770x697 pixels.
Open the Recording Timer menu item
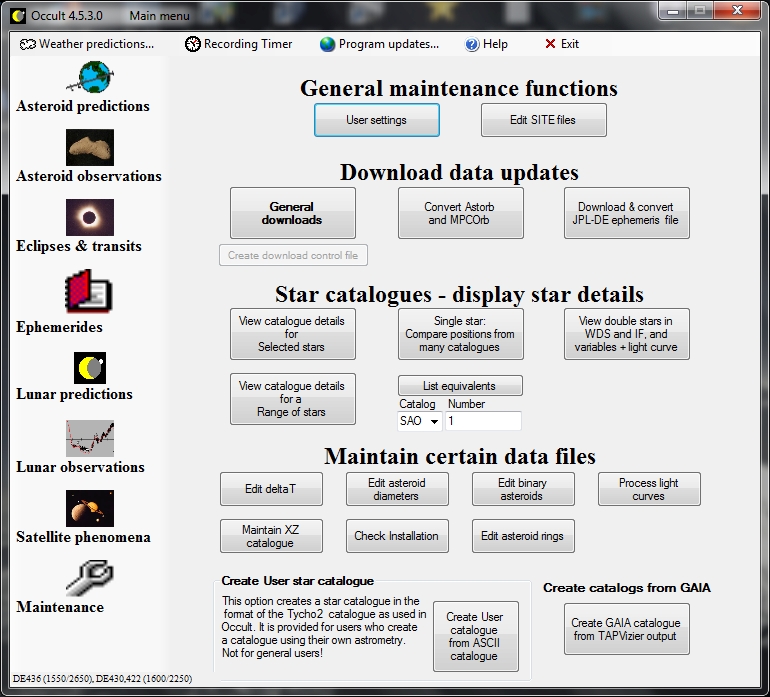coord(239,44)
